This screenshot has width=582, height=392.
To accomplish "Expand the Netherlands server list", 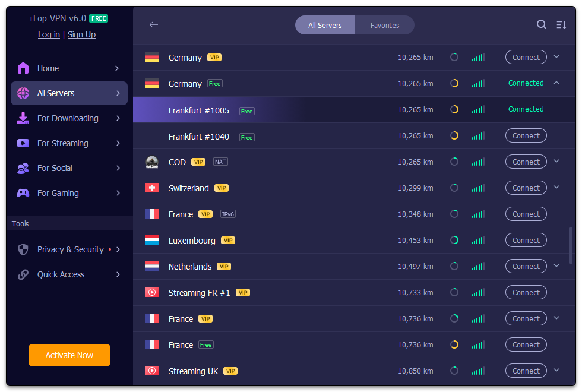I will pos(556,266).
